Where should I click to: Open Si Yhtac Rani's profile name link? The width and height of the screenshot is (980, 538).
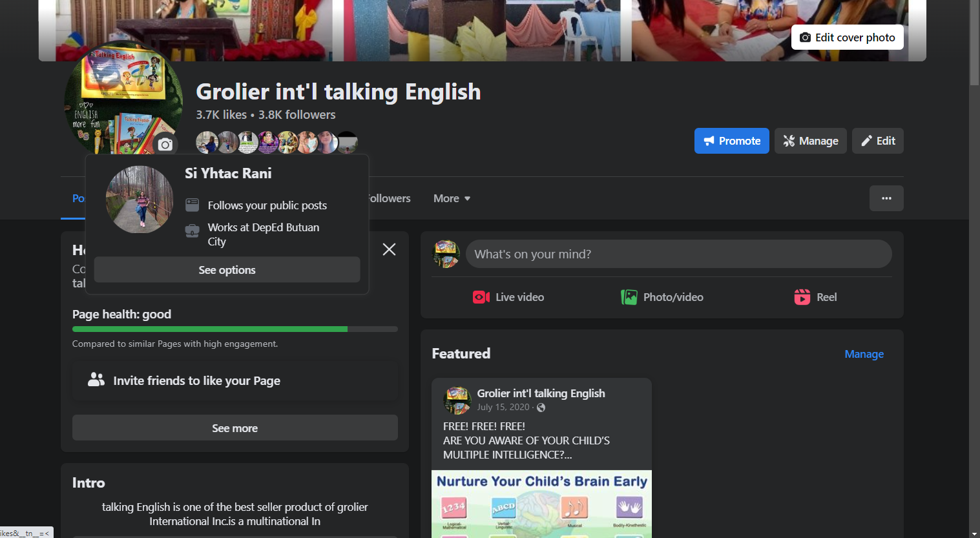coord(228,173)
